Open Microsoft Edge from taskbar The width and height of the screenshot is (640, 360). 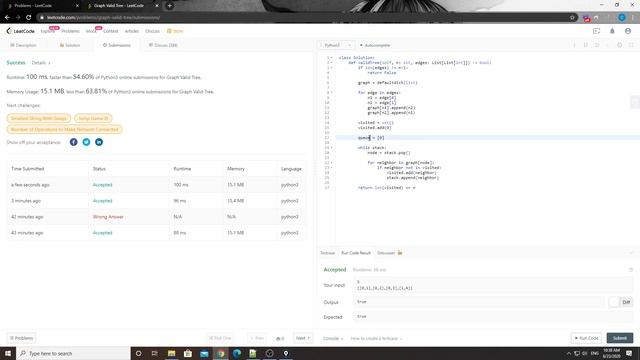(237, 353)
